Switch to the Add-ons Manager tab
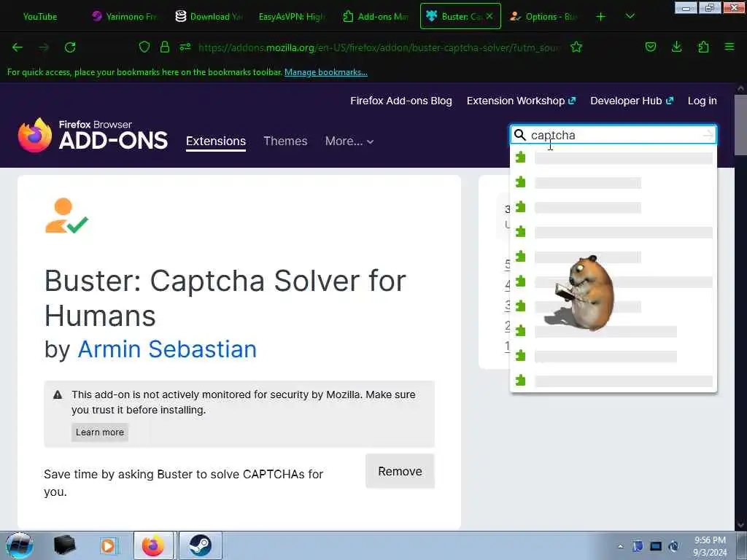747x560 pixels. pyautogui.click(x=376, y=17)
